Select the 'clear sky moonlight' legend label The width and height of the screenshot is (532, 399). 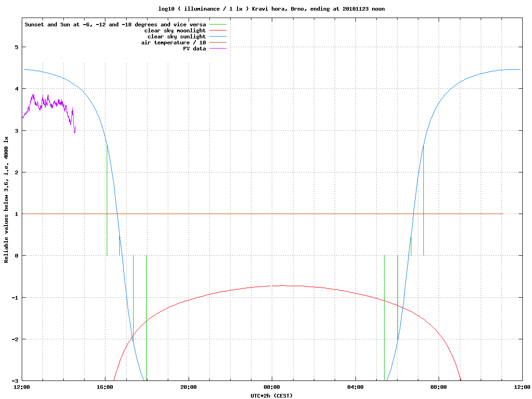click(x=175, y=31)
